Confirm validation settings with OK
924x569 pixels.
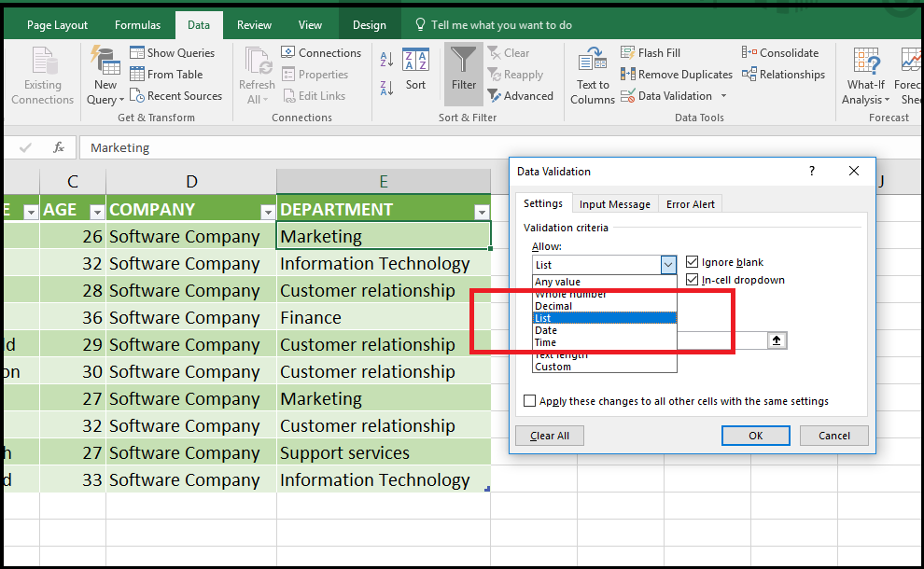point(755,435)
